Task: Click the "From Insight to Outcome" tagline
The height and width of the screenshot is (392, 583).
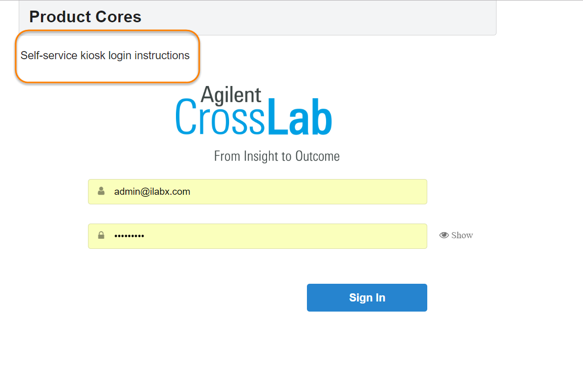Action: point(277,156)
